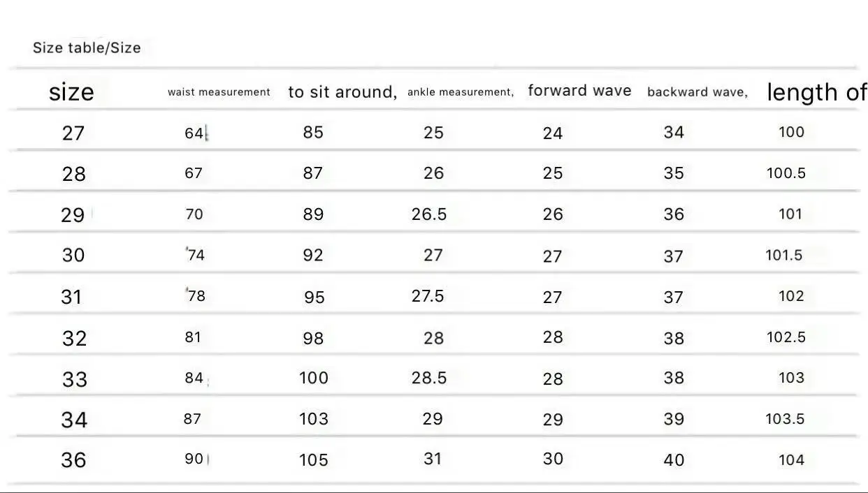Screen dimensions: 868x493
Task: Click size 27 row label
Action: pos(73,133)
